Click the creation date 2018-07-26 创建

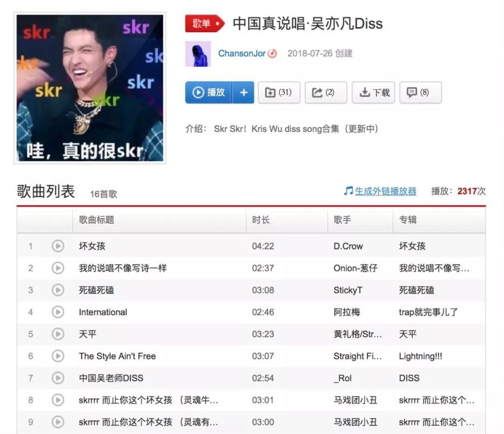pyautogui.click(x=320, y=53)
